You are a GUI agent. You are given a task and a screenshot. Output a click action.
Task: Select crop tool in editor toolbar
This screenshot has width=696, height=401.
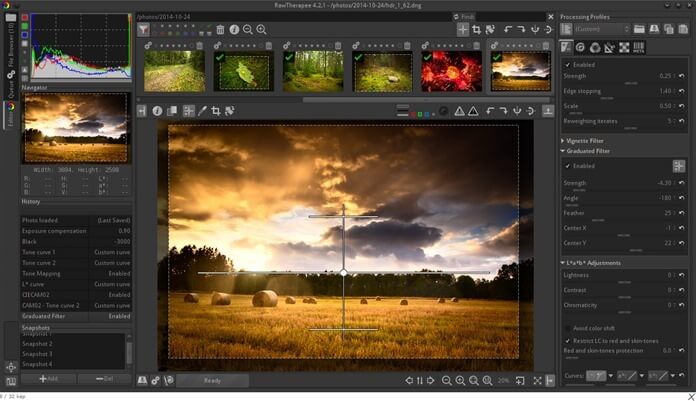216,111
